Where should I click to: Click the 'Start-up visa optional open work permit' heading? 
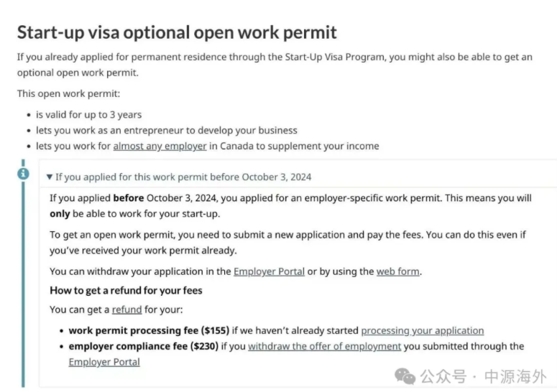point(177,32)
